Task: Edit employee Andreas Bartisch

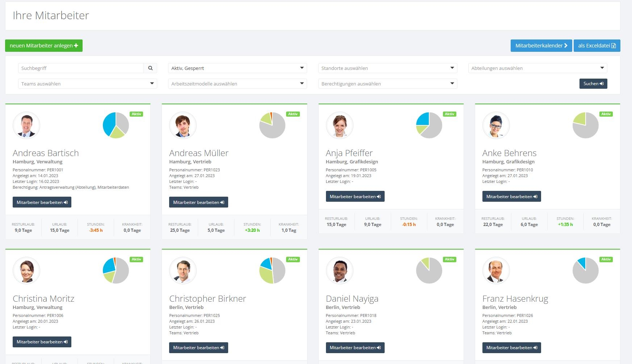Action: pyautogui.click(x=42, y=202)
